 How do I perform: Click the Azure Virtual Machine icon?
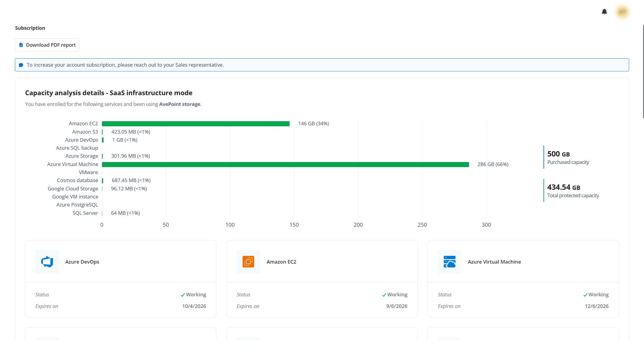[450, 262]
